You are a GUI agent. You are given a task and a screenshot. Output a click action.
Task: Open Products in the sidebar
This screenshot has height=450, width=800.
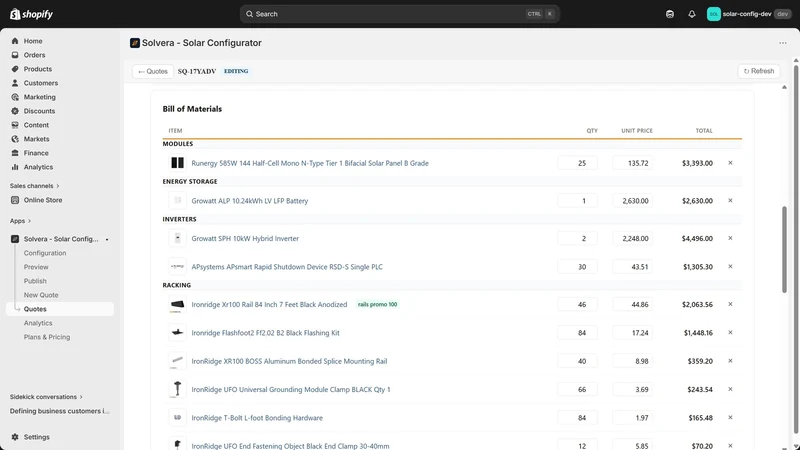(37, 69)
